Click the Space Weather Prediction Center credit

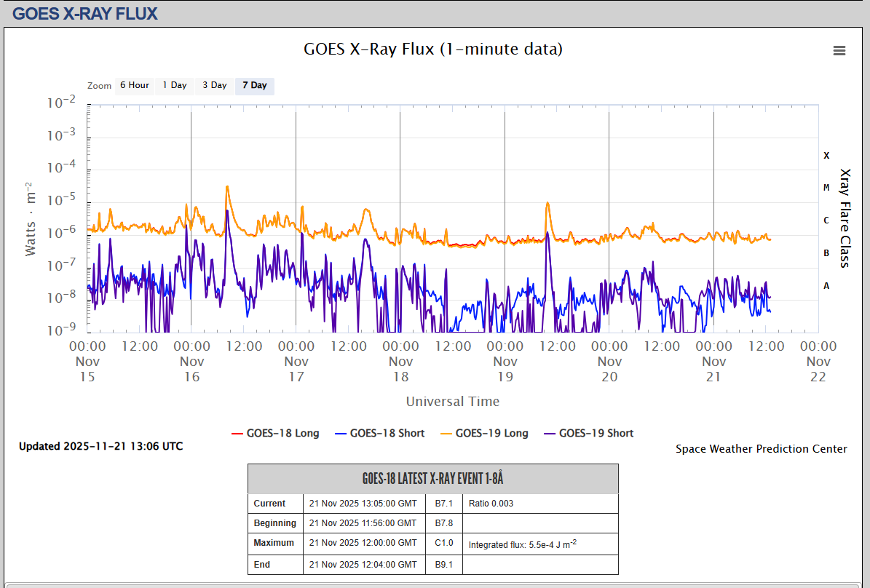[761, 449]
